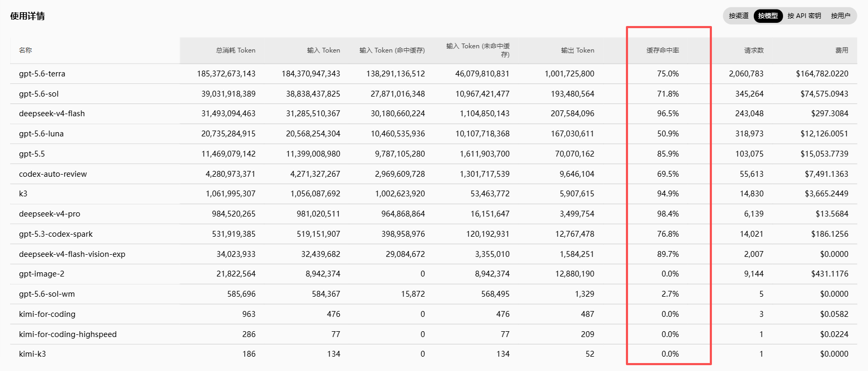Click cache hit rate 75.0%

[x=668, y=74]
